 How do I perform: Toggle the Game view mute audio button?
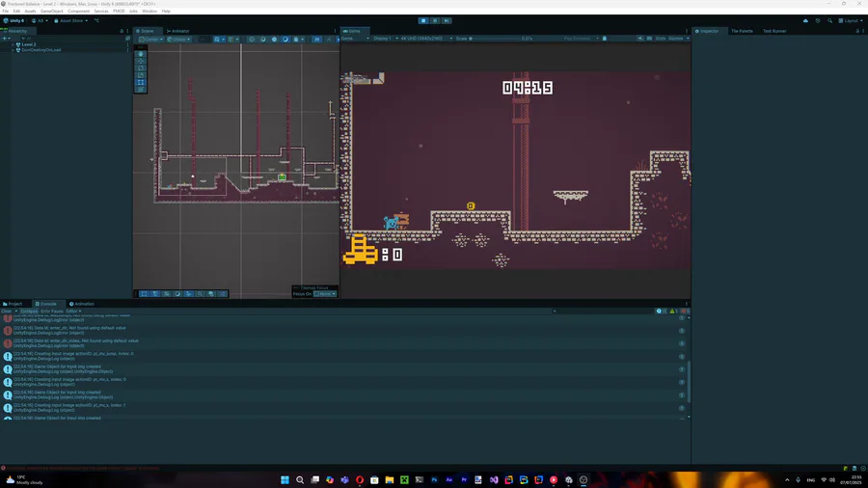coord(640,39)
